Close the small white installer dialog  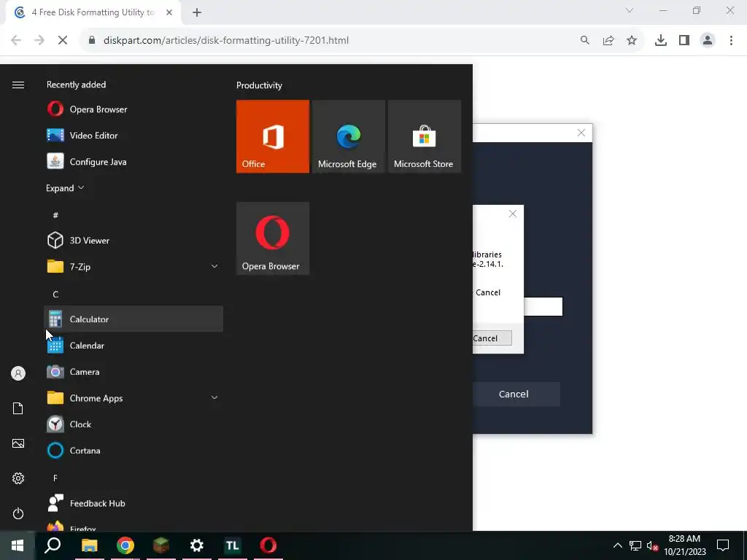point(513,214)
